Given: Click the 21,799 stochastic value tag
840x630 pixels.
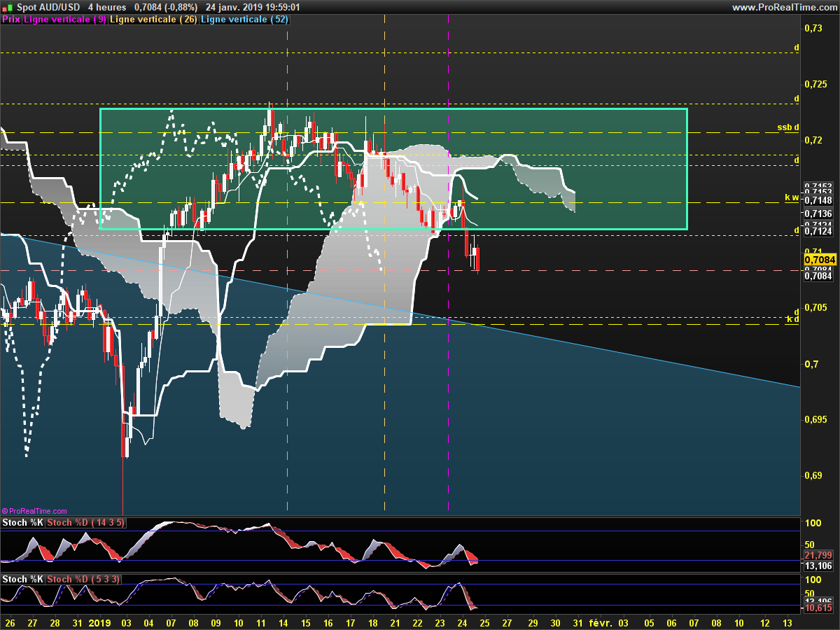Looking at the screenshot, I should click(x=817, y=554).
